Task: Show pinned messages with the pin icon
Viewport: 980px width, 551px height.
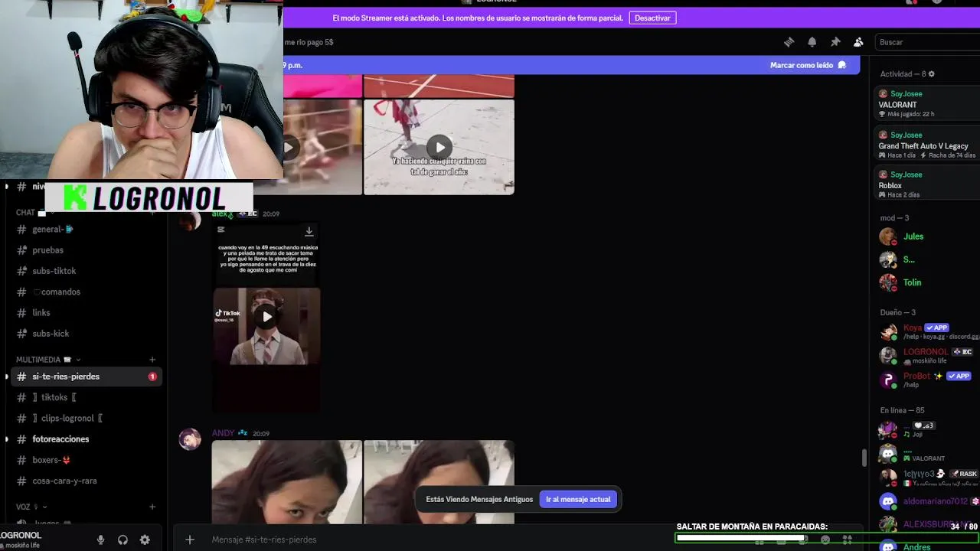Action: 835,42
